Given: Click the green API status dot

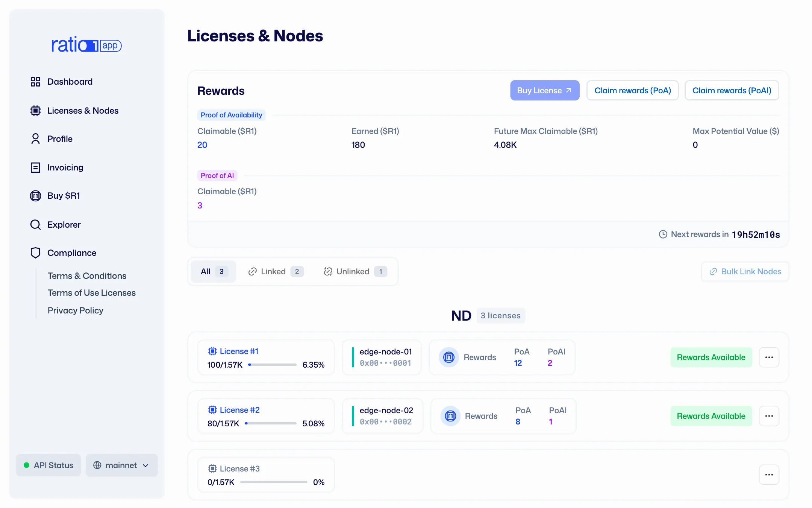Looking at the screenshot, I should [27, 465].
